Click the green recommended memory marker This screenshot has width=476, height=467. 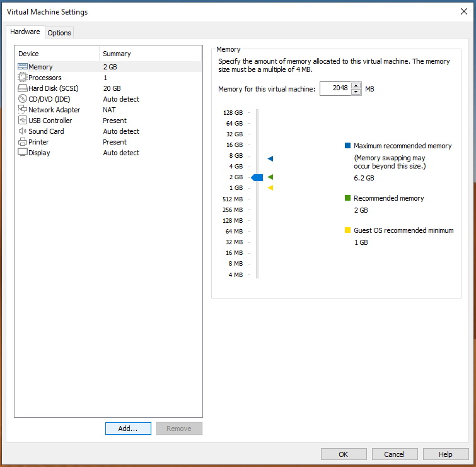pyautogui.click(x=270, y=177)
